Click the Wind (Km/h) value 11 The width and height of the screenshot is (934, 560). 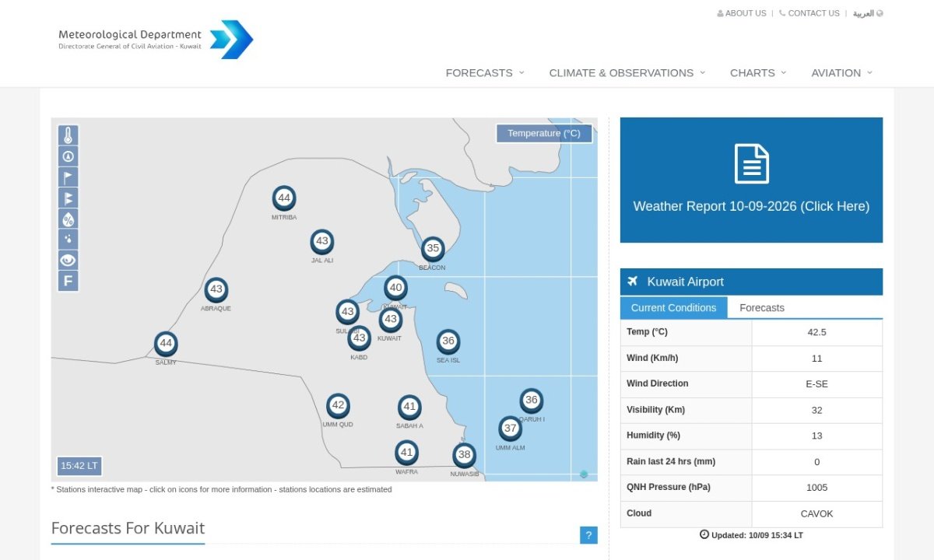click(x=816, y=359)
